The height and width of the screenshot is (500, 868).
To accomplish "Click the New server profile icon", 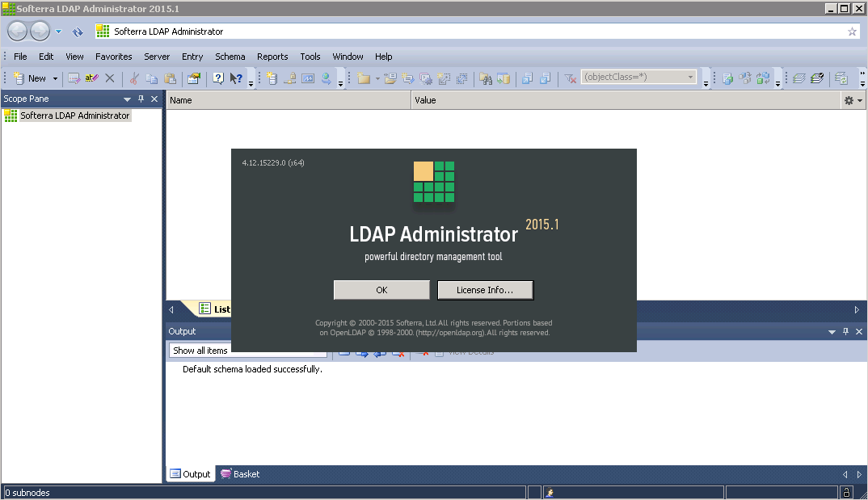I will tap(272, 78).
